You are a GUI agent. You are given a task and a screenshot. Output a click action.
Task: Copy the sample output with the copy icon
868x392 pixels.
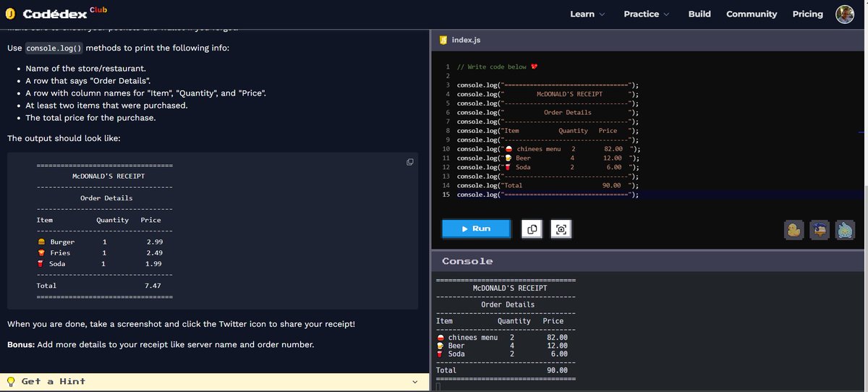[409, 162]
